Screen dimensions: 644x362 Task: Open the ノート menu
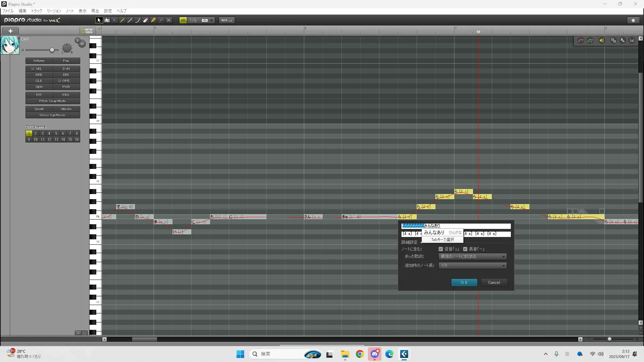tap(70, 11)
